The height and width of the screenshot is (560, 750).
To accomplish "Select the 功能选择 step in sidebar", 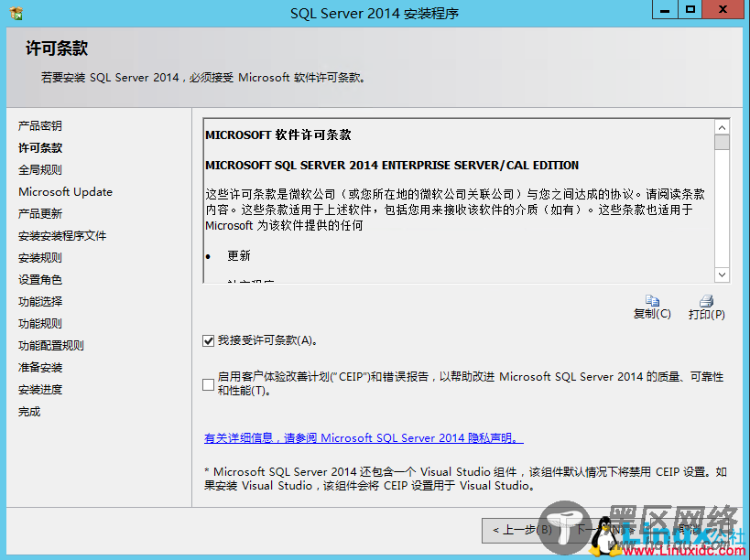I will 40,301.
